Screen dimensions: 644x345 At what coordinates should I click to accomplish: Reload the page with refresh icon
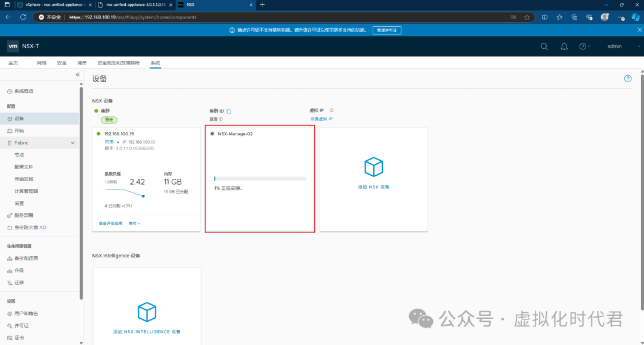tap(23, 17)
